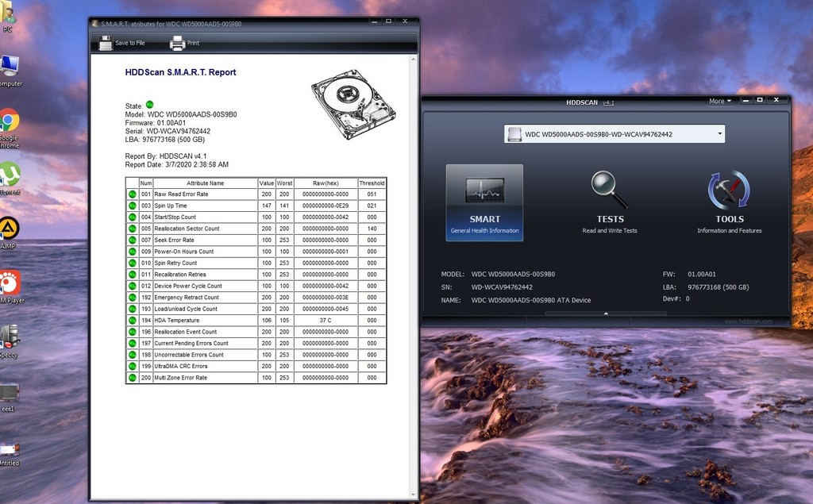Click the Reallocation Sector Count row name
Viewport: 813px width, 504px height.
coord(187,229)
